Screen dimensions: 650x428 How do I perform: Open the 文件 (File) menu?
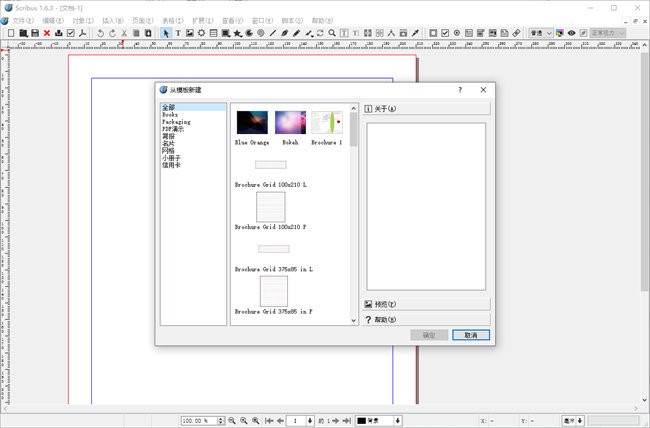(x=23, y=20)
